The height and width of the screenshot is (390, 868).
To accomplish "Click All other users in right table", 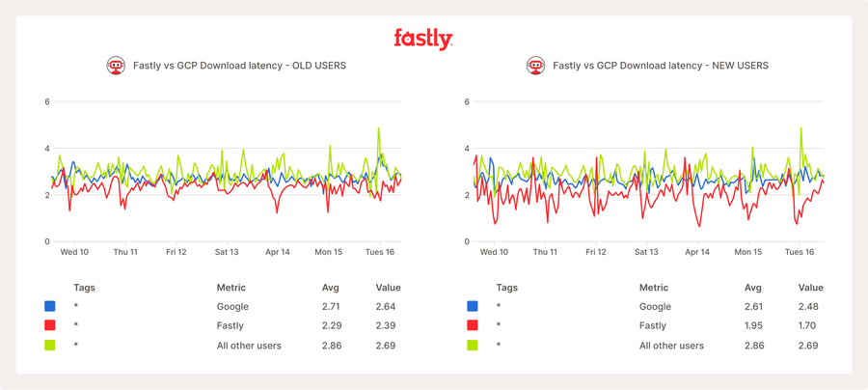I will [x=671, y=345].
